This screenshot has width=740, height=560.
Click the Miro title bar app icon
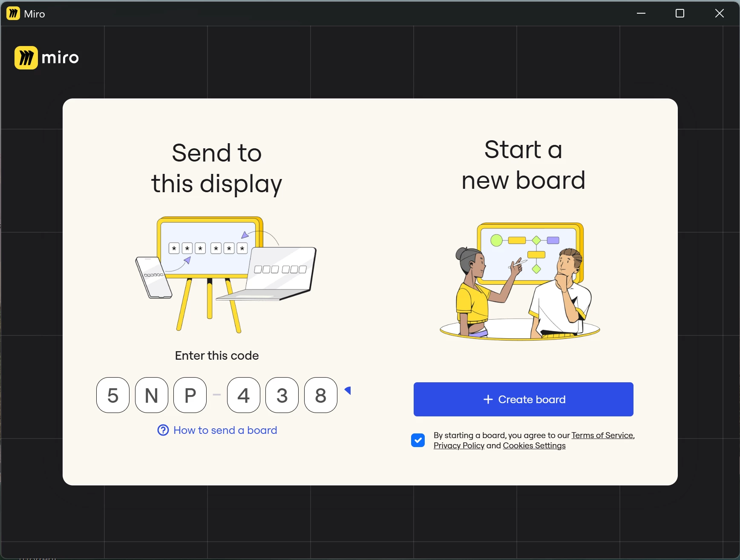tap(13, 14)
